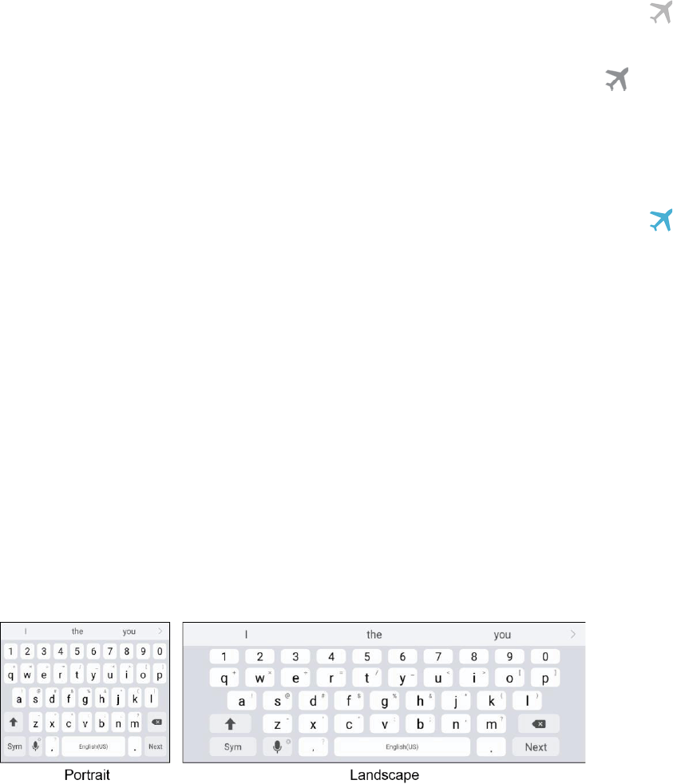Tap the light gray airplane icon at top
Viewport: 673px width, 784px height.
(661, 12)
